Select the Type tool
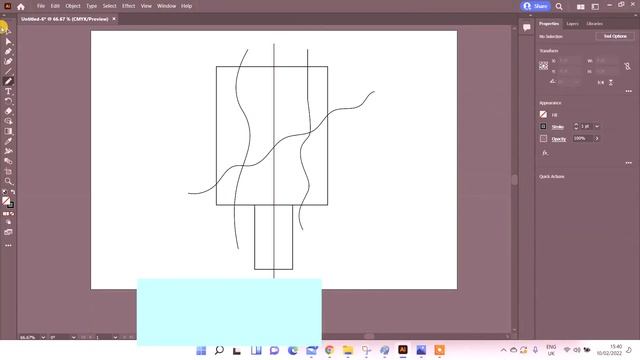Image resolution: width=640 pixels, height=360 pixels. (8, 91)
